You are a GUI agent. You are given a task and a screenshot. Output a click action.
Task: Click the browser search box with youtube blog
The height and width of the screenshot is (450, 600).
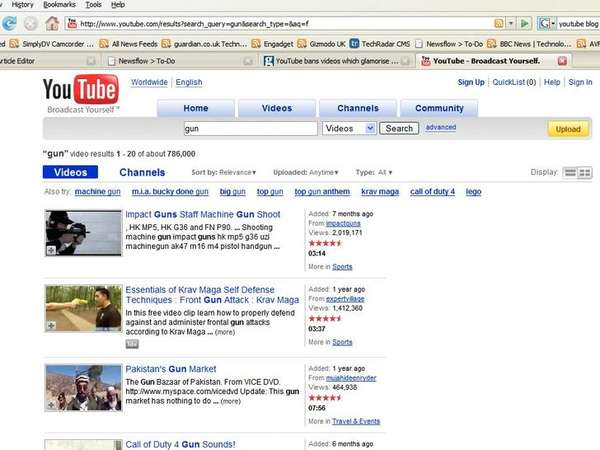[x=578, y=24]
